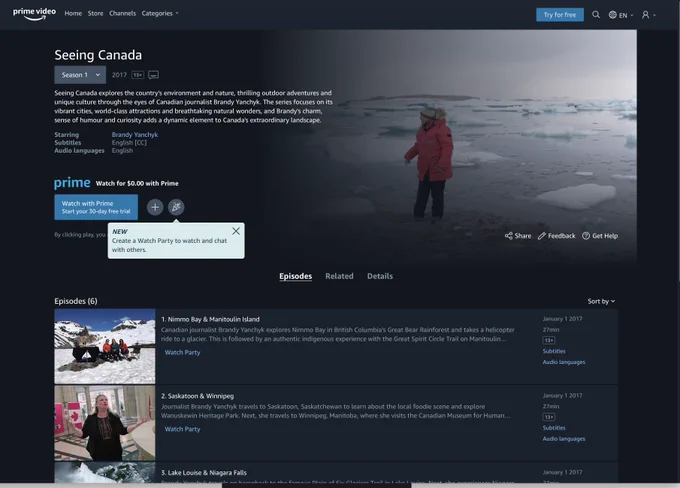Open Audio languages for Saskatoon & Winnipeg episode
The height and width of the screenshot is (488, 680).
pos(564,439)
